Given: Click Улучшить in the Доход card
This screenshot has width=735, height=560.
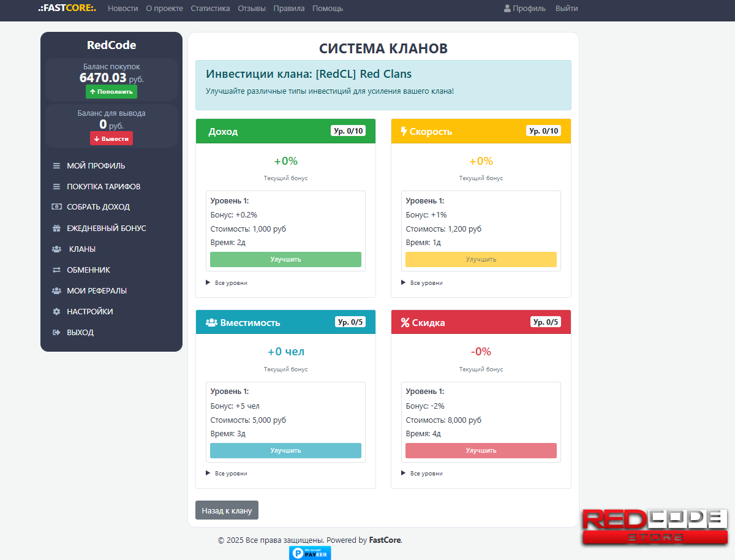Looking at the screenshot, I should (285, 259).
